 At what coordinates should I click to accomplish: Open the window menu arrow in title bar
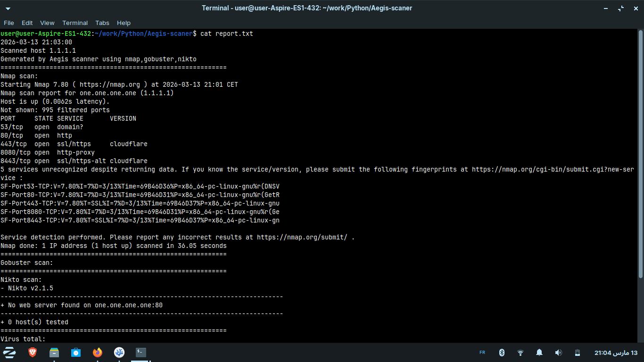(x=8, y=8)
